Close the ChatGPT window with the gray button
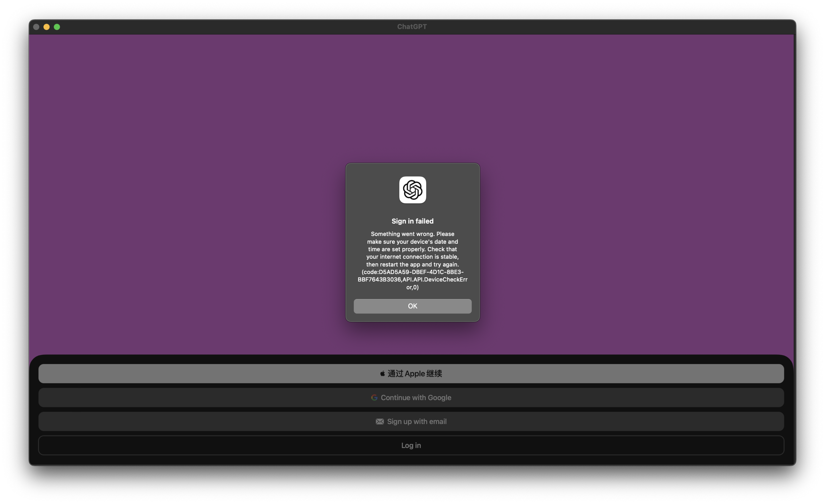825x504 pixels. (36, 27)
